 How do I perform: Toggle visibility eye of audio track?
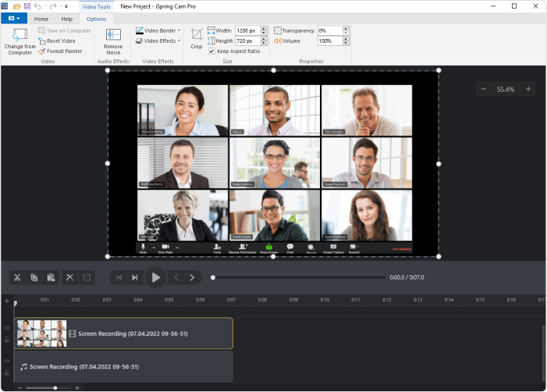coord(6,361)
